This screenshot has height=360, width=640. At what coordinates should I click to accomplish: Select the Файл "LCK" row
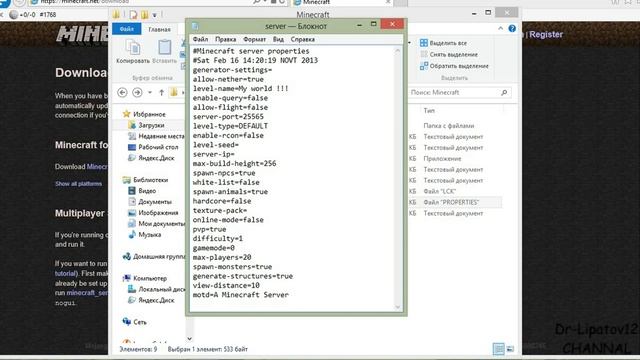(439, 191)
